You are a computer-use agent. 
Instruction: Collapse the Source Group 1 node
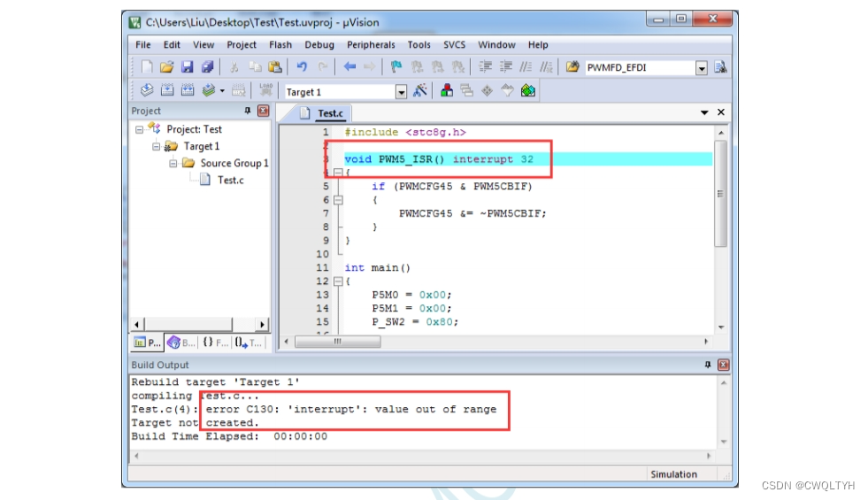click(173, 164)
